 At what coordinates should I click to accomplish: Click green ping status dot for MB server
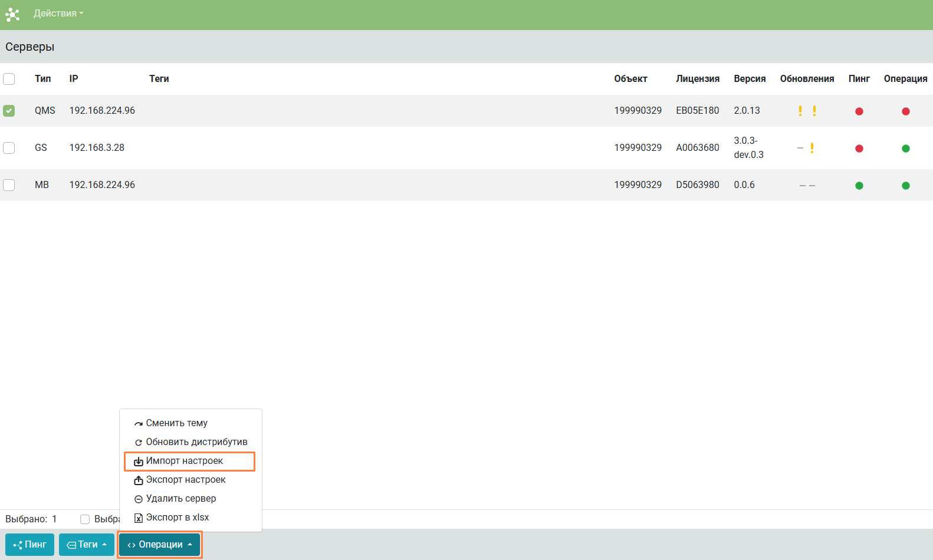[x=859, y=186]
